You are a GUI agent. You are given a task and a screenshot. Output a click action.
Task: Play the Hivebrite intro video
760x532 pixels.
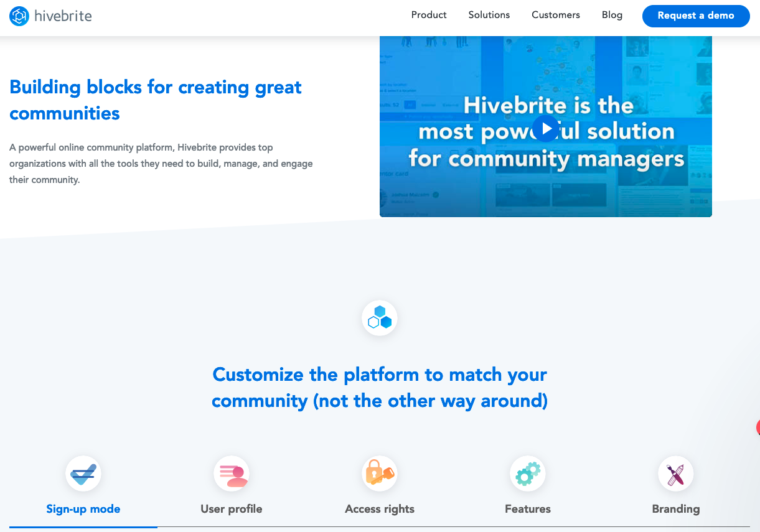click(546, 128)
